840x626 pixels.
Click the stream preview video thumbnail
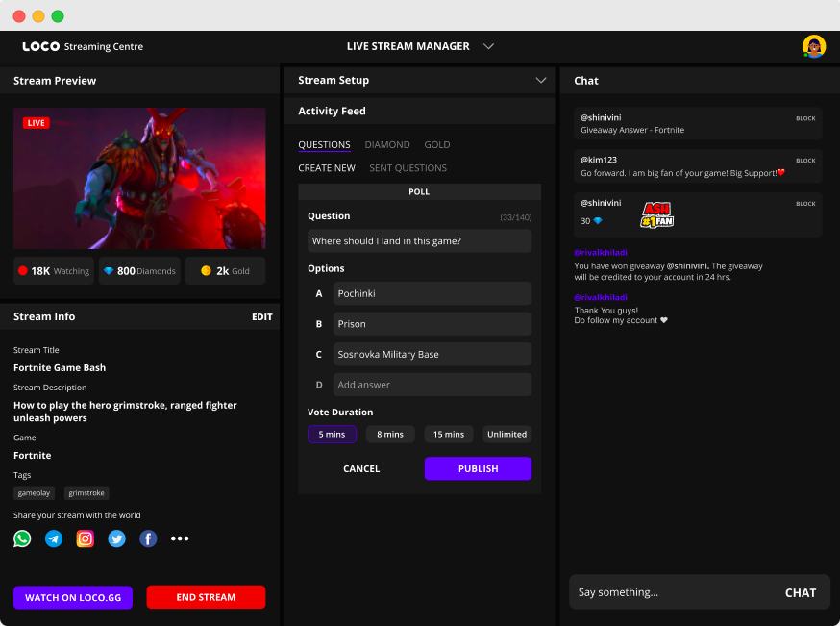(x=139, y=178)
